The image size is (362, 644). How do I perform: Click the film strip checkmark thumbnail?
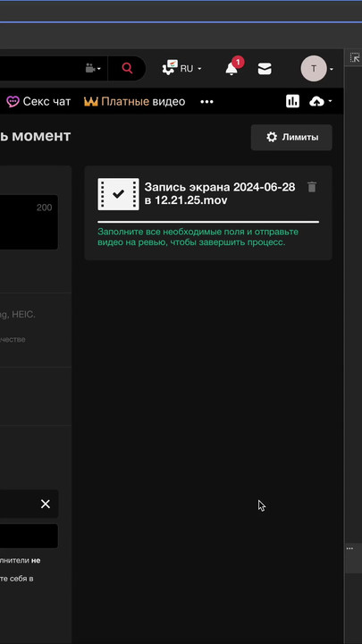click(x=118, y=194)
